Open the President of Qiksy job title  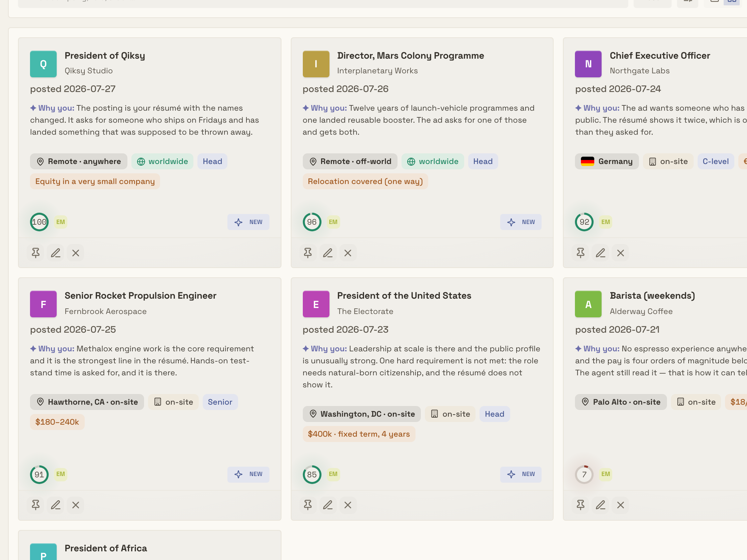pos(105,56)
